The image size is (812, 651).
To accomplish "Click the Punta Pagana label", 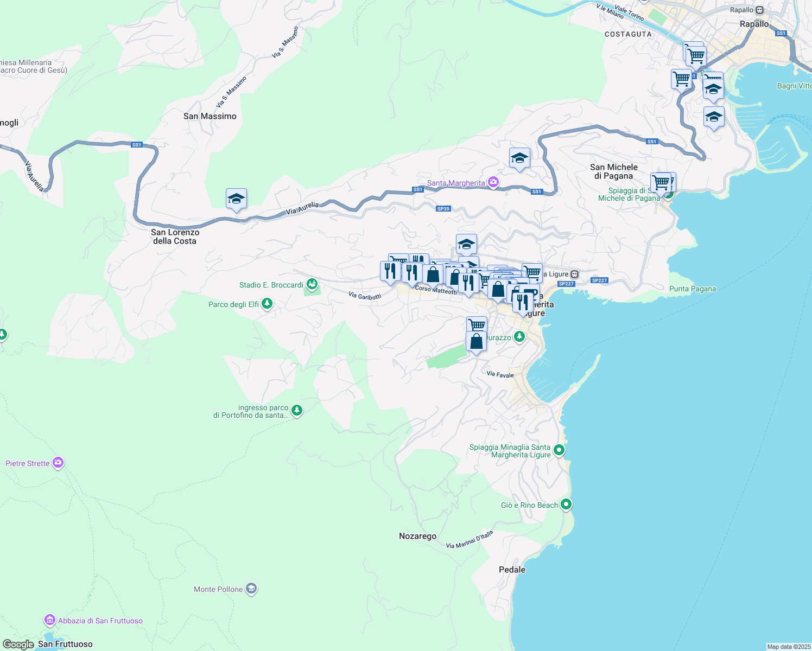I will [692, 289].
